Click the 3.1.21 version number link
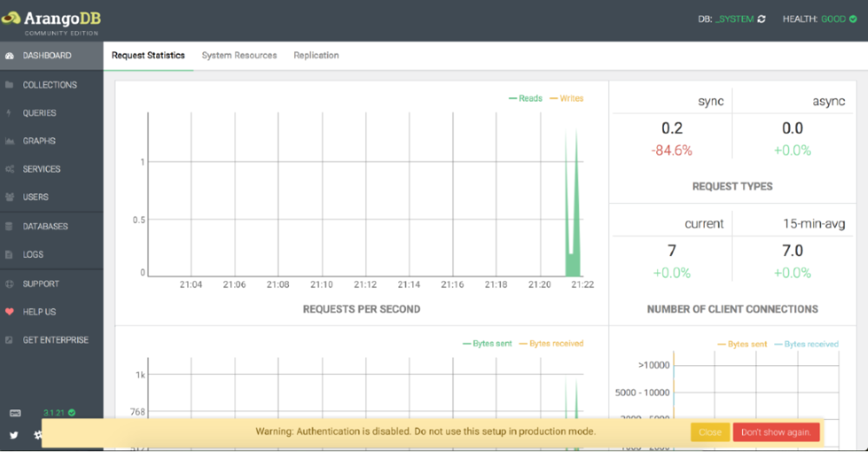Viewport: 868px width, 452px height. pos(55,413)
